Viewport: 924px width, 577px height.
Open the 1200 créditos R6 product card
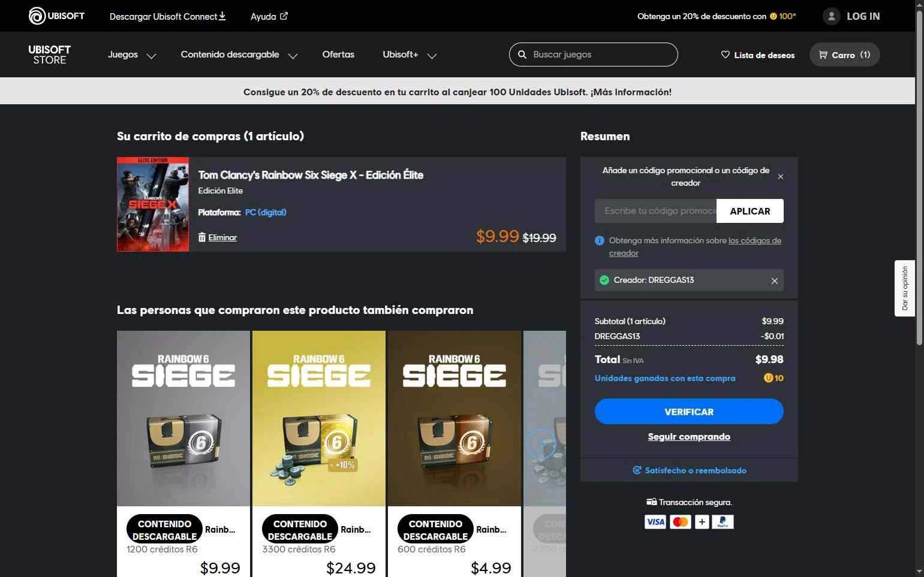183,454
